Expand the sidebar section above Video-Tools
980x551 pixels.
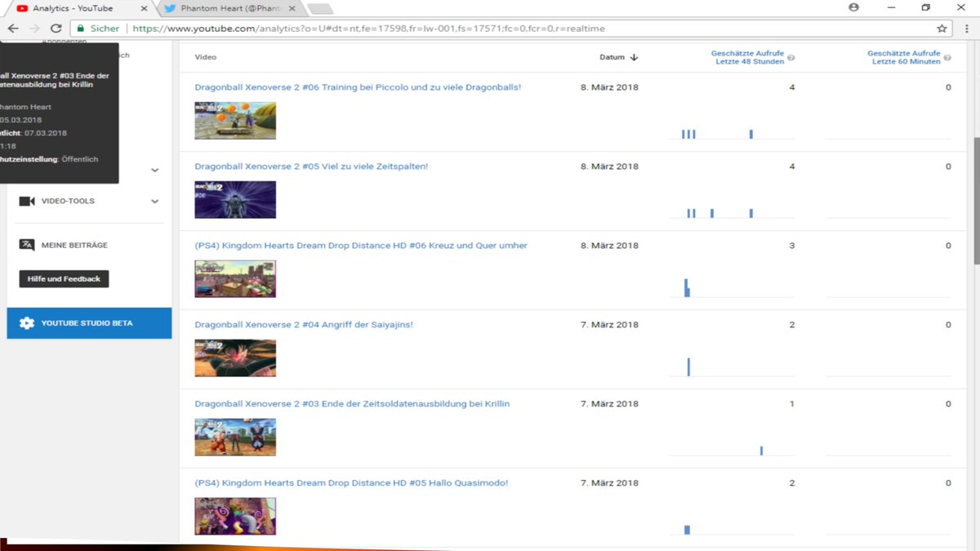click(154, 171)
